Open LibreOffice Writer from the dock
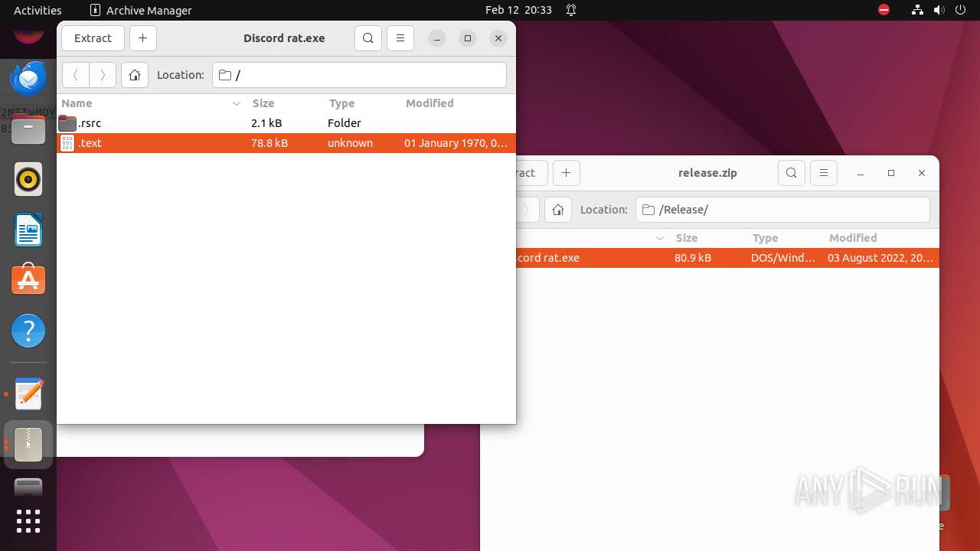 28,230
